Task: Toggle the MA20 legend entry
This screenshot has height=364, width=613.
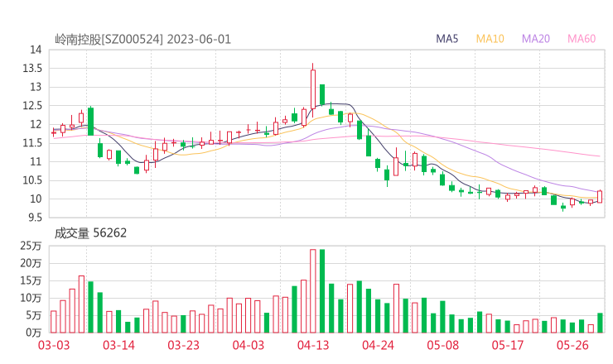Action: pyautogui.click(x=536, y=39)
